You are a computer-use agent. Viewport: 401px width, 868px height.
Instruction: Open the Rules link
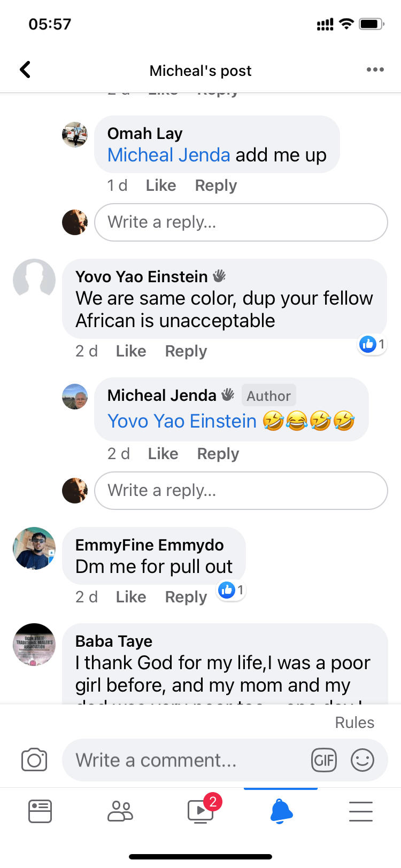[x=354, y=723]
